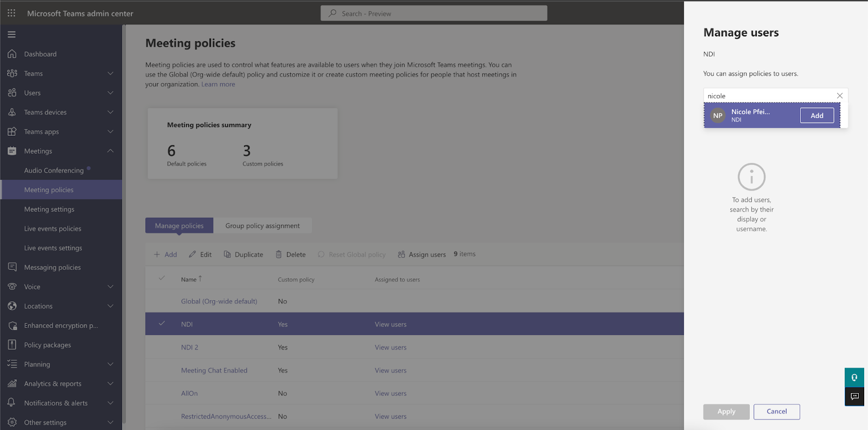Open the help headset icon
This screenshot has width=868, height=430.
pos(854,377)
